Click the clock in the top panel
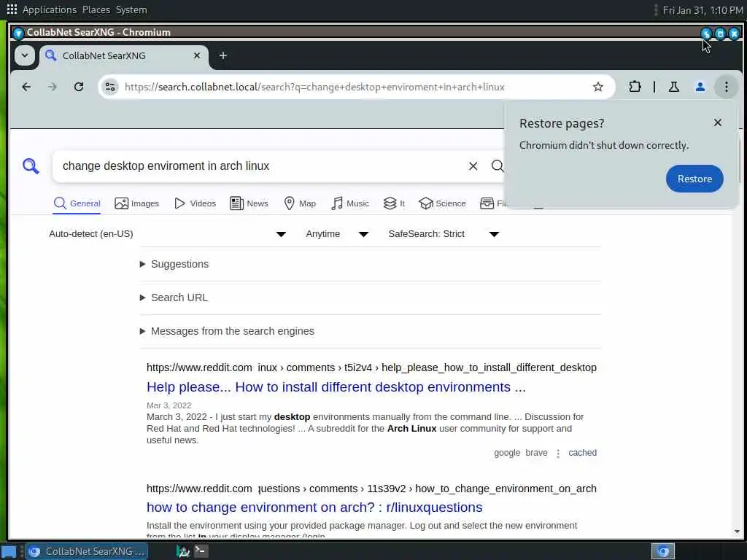Screen dimensions: 747x560 coord(703,10)
